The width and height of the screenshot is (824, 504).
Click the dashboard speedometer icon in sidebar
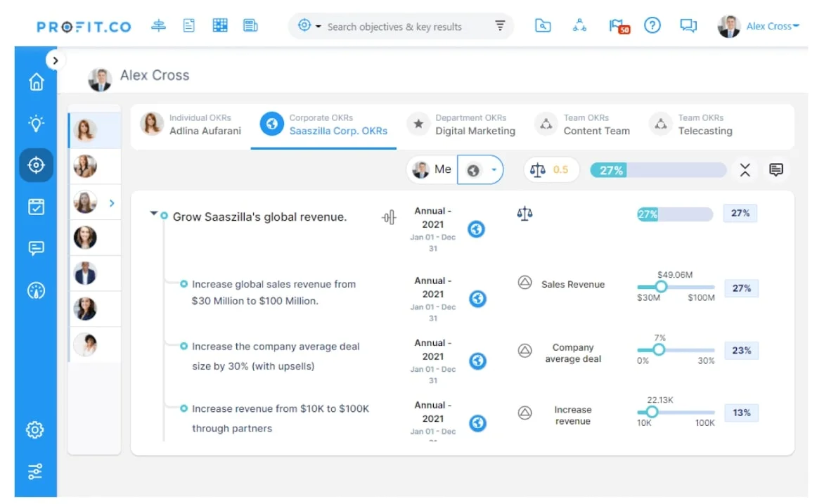point(35,290)
